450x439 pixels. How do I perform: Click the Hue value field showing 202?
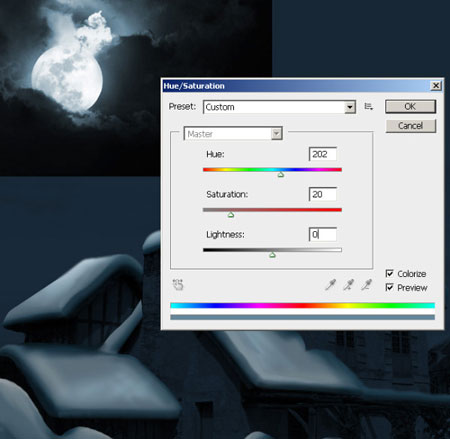(323, 154)
